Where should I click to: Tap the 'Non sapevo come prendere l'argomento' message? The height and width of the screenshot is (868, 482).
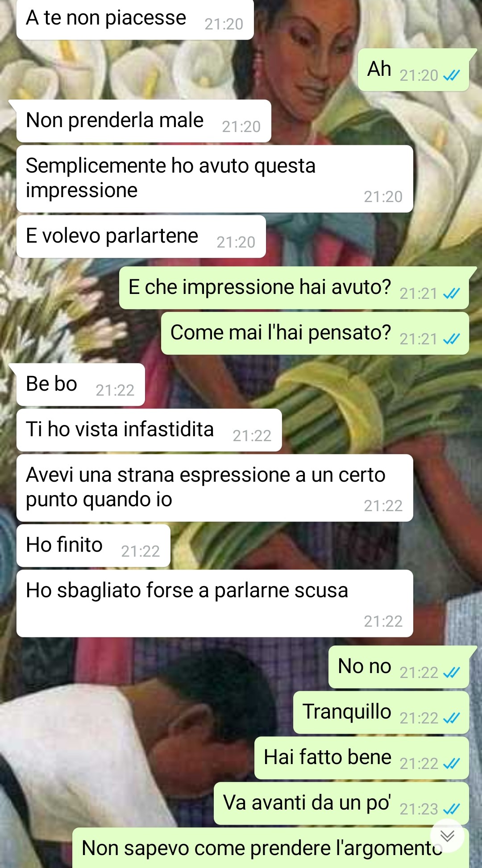click(270, 847)
